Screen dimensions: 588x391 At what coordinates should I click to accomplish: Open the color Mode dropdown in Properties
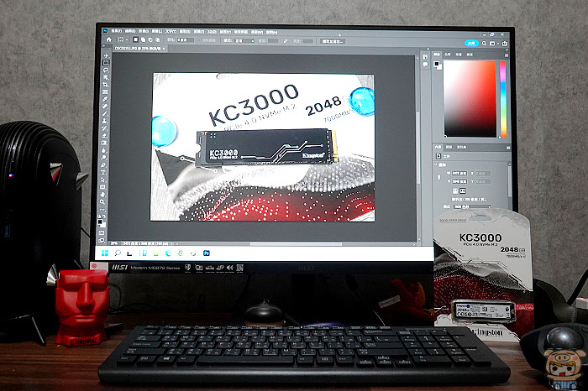(472, 206)
